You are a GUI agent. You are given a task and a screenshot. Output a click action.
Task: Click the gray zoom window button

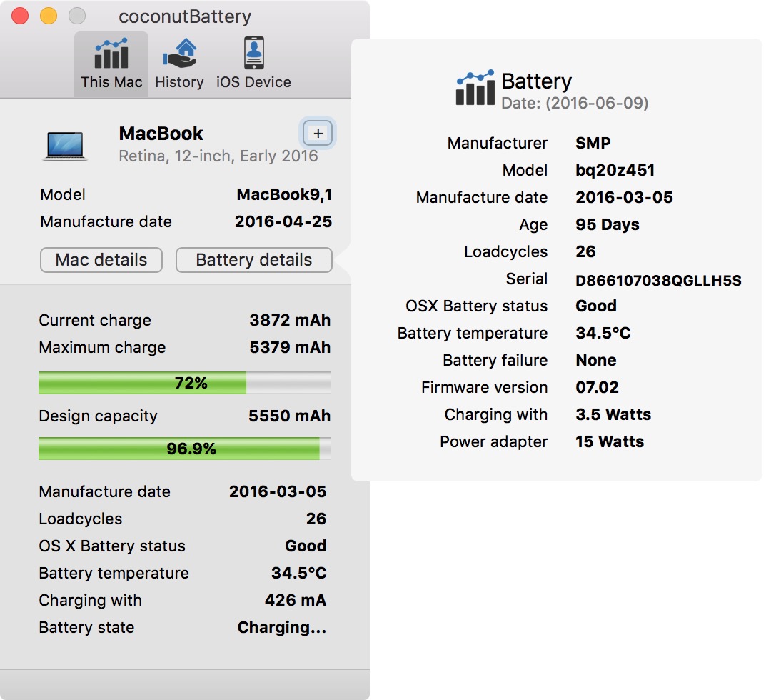[x=76, y=16]
